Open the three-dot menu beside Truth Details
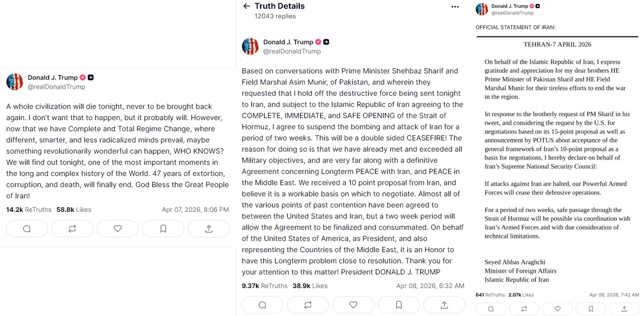The height and width of the screenshot is (316, 644). tap(455, 7)
